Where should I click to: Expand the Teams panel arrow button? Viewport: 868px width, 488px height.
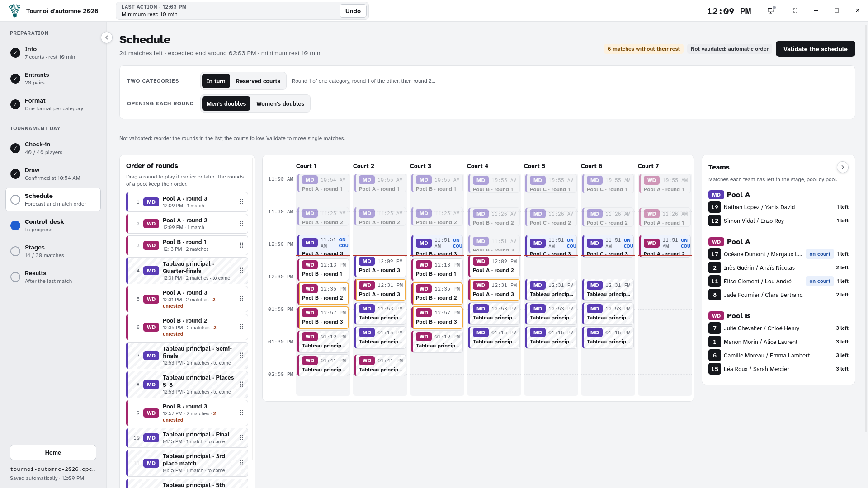click(842, 167)
